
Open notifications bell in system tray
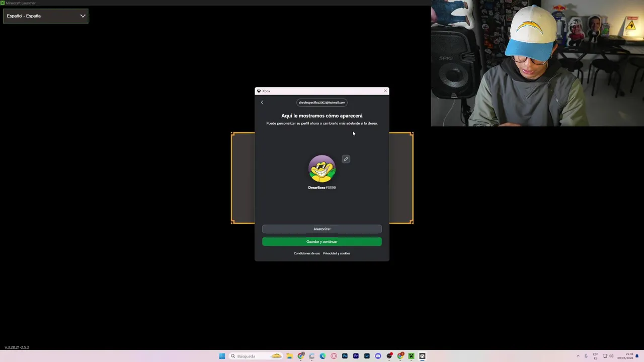[637, 356]
